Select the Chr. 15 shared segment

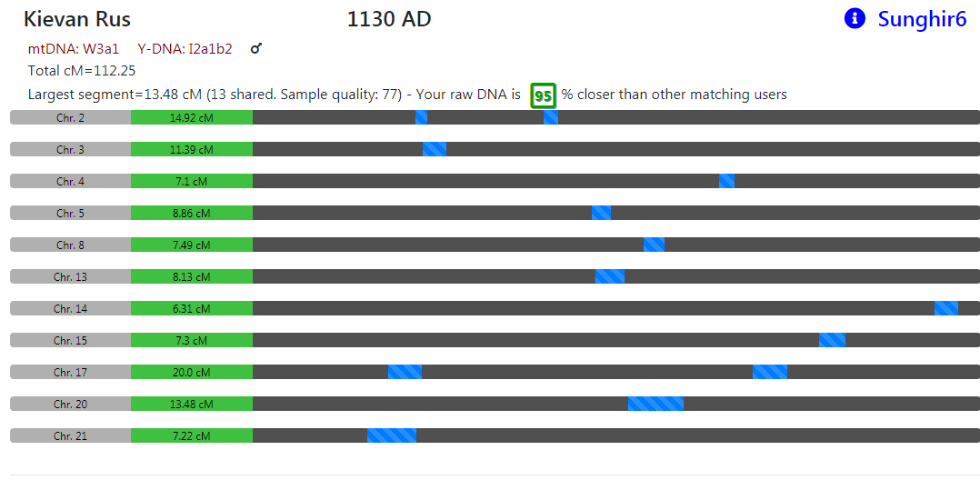832,340
